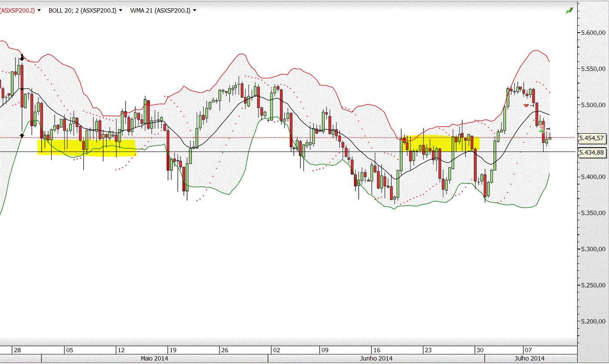Select the black up-arrow marker below April 28 candle
The image size is (609, 364).
tap(22, 135)
